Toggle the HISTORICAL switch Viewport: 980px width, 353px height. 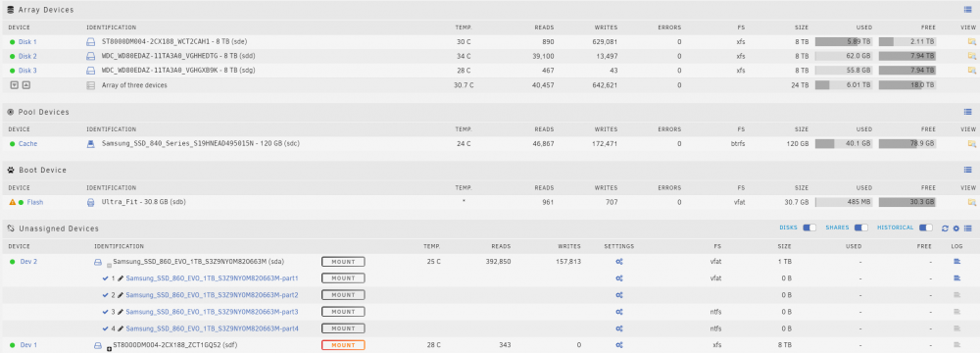coord(926,227)
